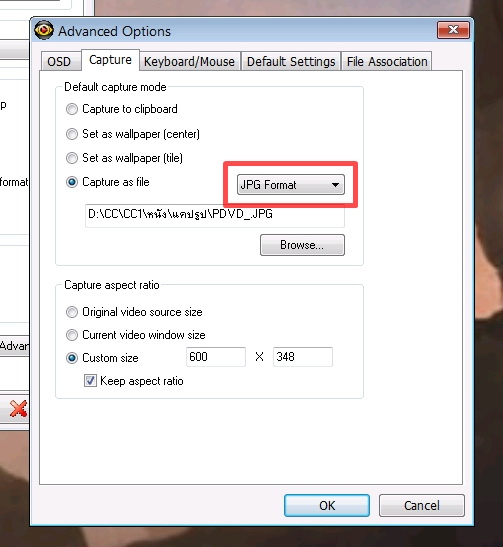The width and height of the screenshot is (503, 547).
Task: Toggle the Keep aspect ratio checkbox
Action: tap(90, 381)
